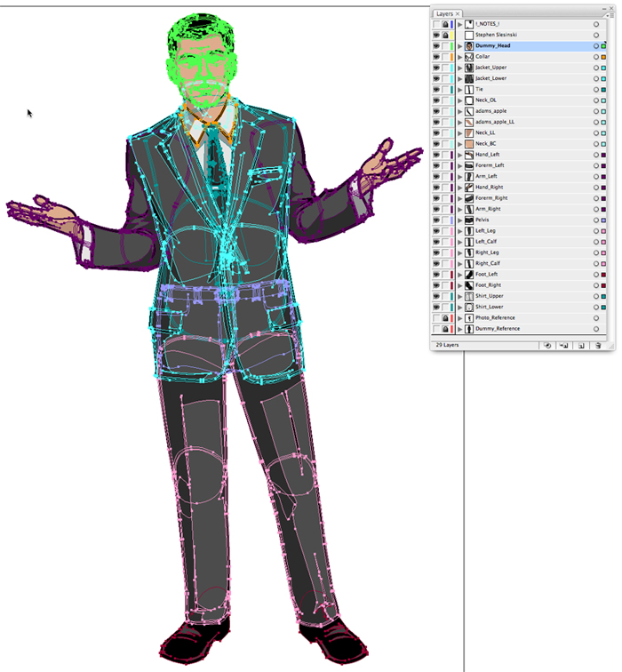The width and height of the screenshot is (622, 672).
Task: Click target circle for Left_Leg layer
Action: click(596, 231)
